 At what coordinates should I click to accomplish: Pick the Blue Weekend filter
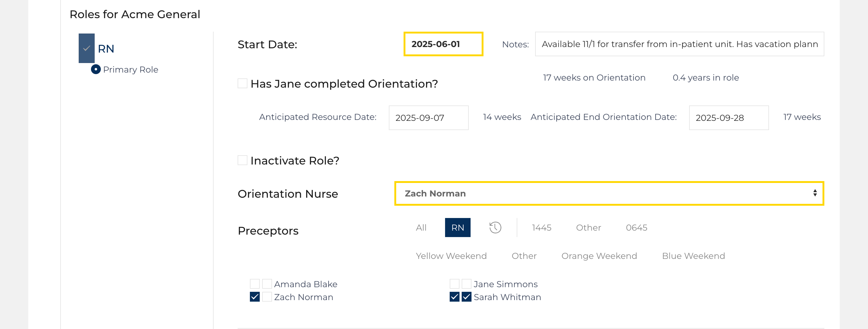tap(693, 256)
